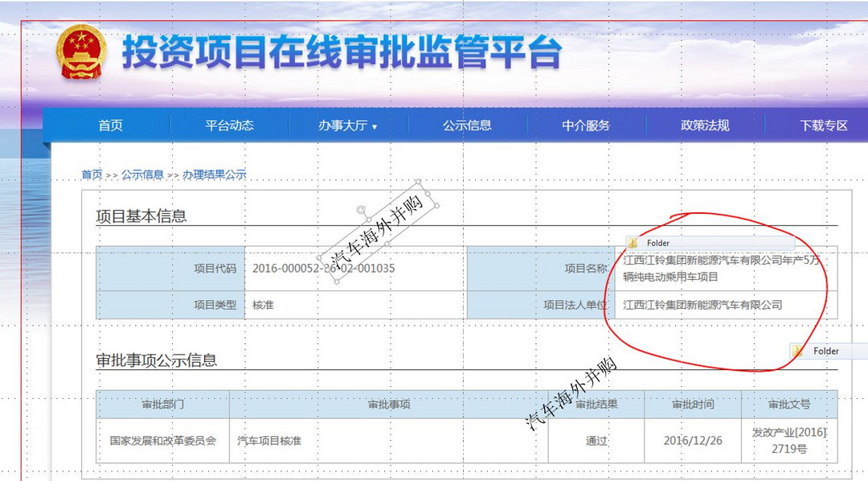Go to 平台动态 in the nav bar

229,125
